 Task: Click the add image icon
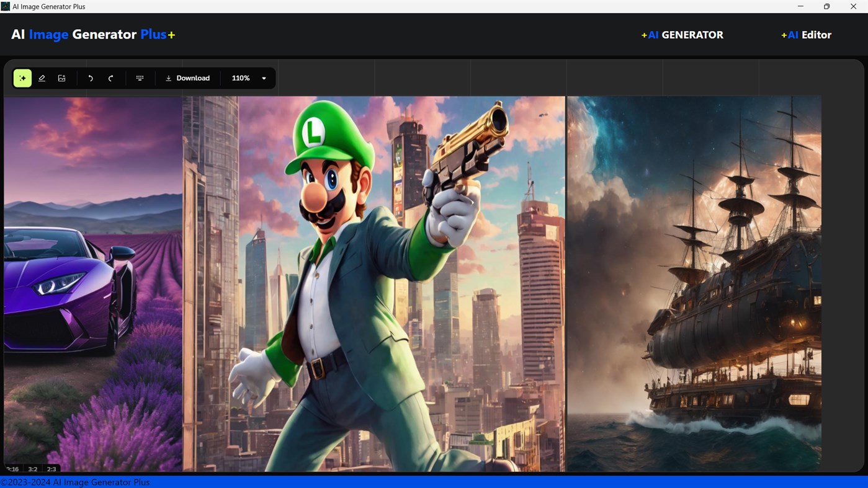coord(62,78)
